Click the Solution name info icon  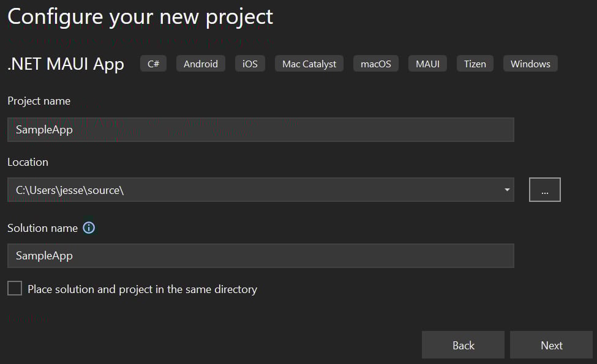[x=89, y=228]
